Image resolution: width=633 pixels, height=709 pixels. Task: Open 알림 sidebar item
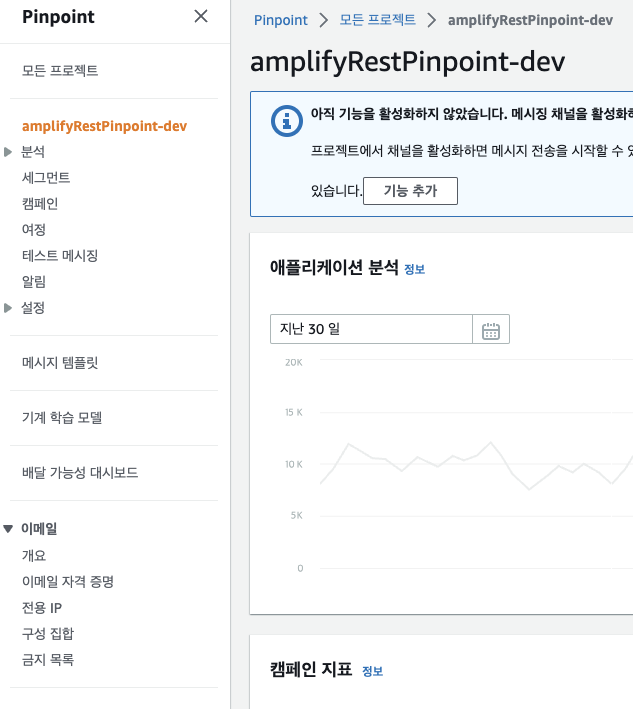click(x=33, y=282)
